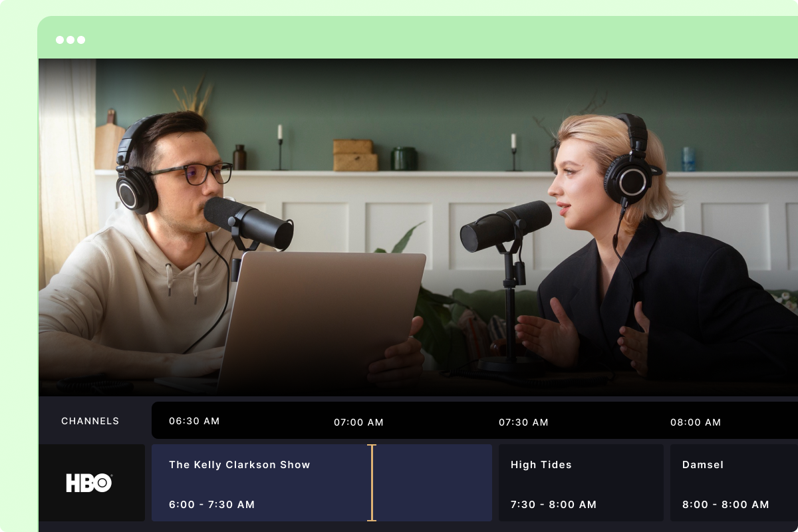Open the Damsel program listing
Viewport: 798px width, 532px height.
[731, 482]
